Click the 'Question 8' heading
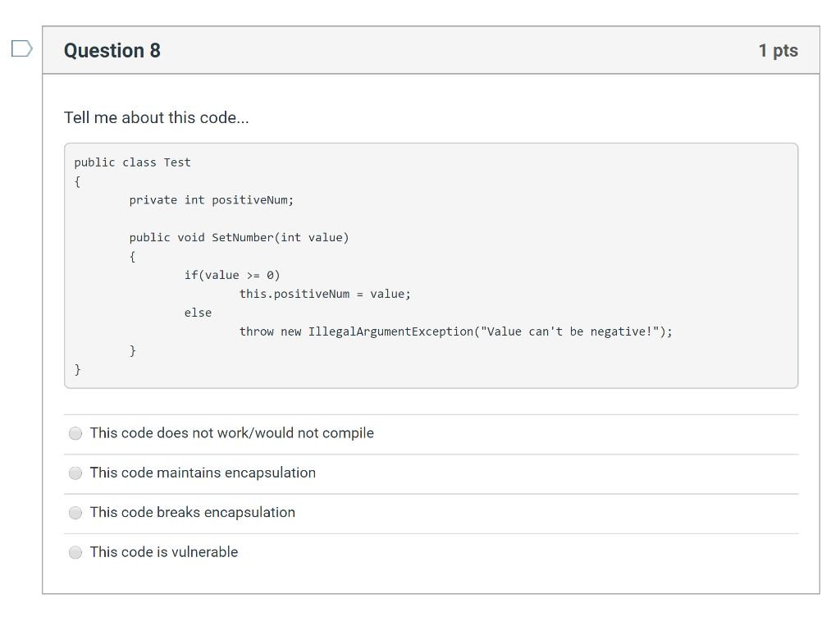Viewport: 840px width, 617px height. 112,51
